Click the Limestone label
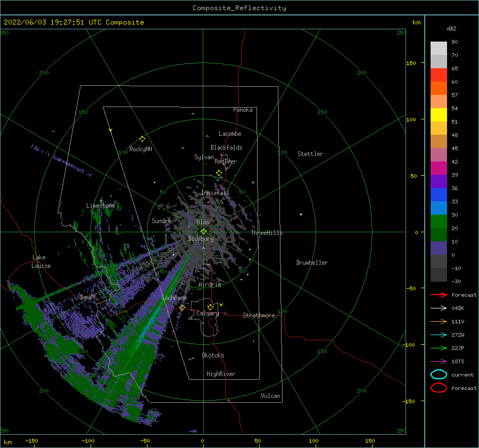 (x=101, y=206)
